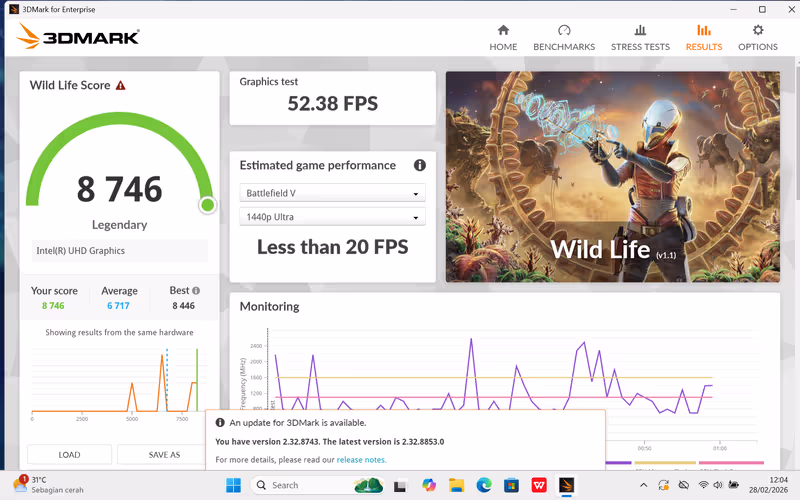Open Microsoft Edge from the taskbar
Image resolution: width=800 pixels, height=500 pixels.
click(x=484, y=485)
